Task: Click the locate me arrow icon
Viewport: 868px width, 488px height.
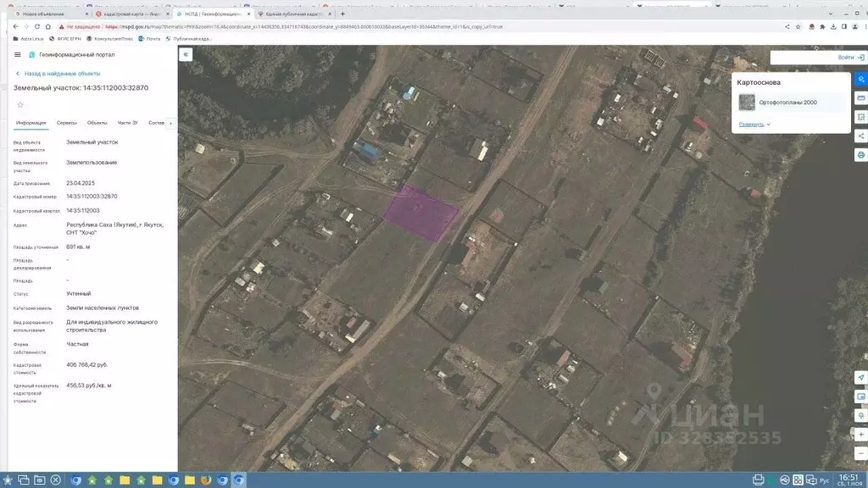Action: (860, 377)
